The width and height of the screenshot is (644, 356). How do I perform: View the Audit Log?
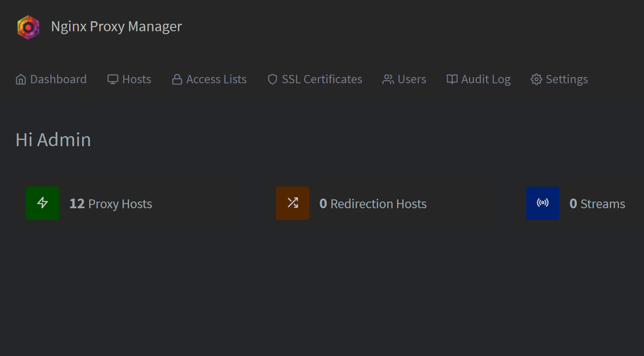click(479, 79)
